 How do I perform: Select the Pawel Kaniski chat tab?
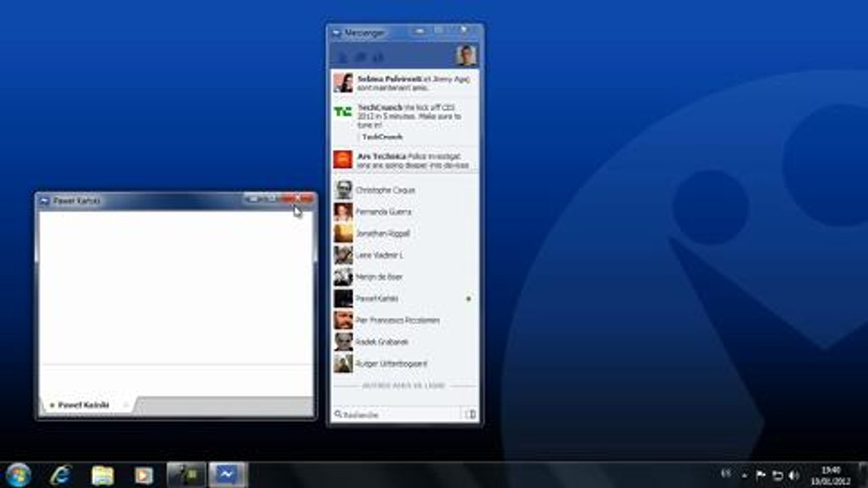point(87,405)
